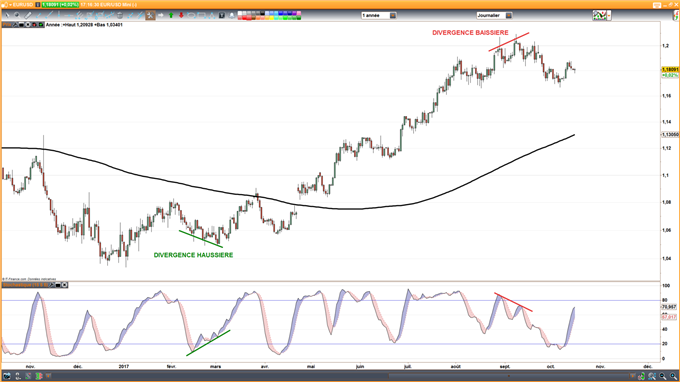Minimize the Stochastique indicator panel
Image resolution: width=680 pixels, height=382 pixels.
tap(58, 285)
